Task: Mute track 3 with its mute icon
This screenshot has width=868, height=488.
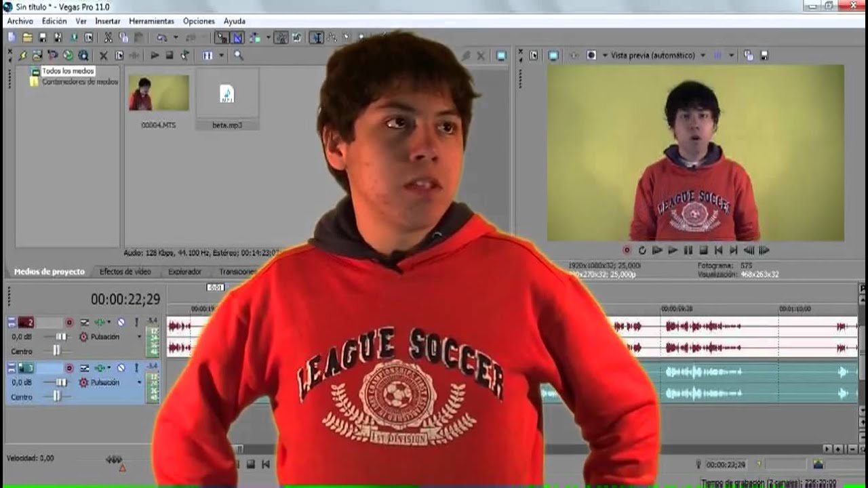Action: pos(121,368)
